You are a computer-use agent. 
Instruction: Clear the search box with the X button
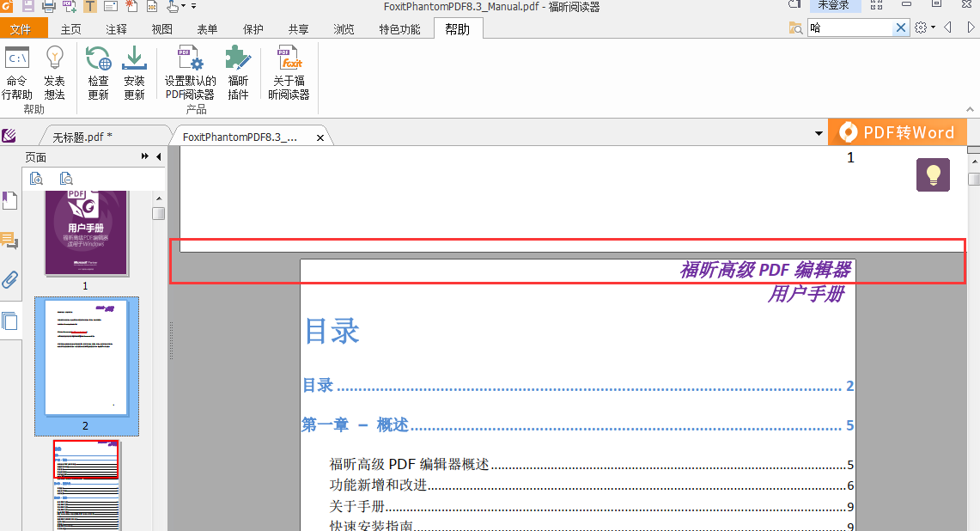(901, 27)
